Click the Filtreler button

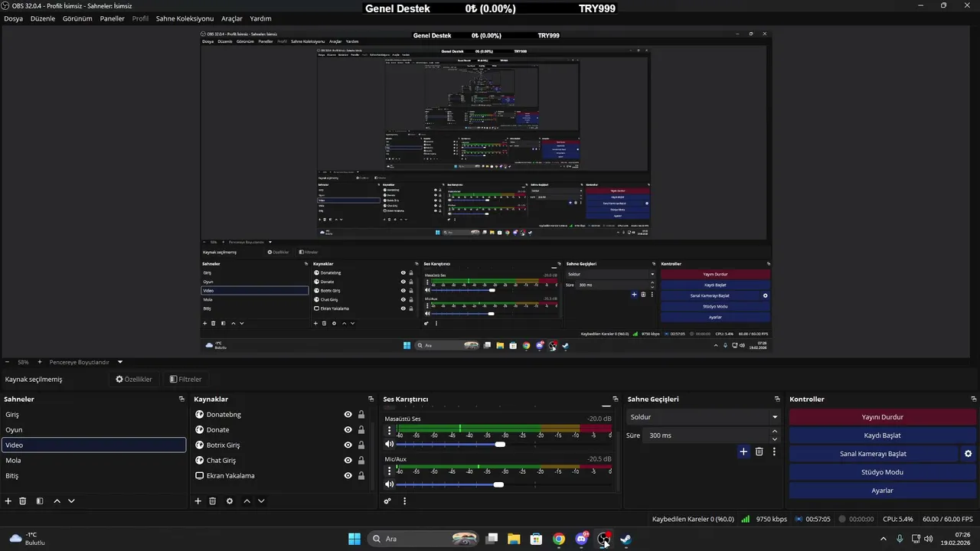coord(186,379)
